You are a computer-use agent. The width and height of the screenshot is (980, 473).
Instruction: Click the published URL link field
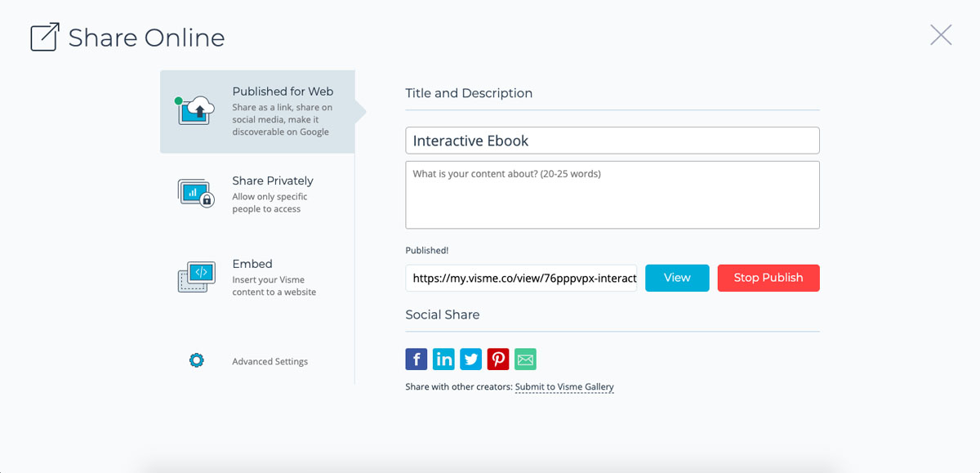coord(521,278)
